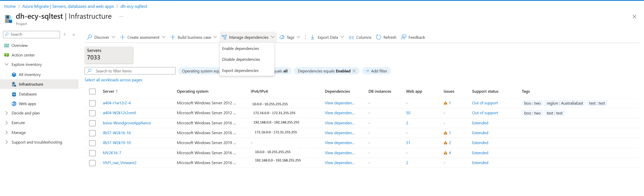The image size is (644, 196).
Task: Click warning icon in MV2K16-7 row
Action: [445, 153]
